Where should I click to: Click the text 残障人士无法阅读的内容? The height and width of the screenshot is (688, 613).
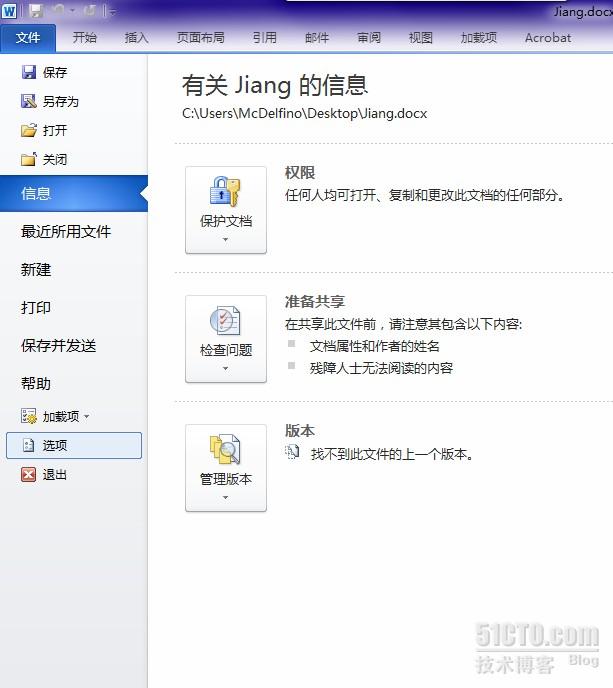[x=381, y=368]
